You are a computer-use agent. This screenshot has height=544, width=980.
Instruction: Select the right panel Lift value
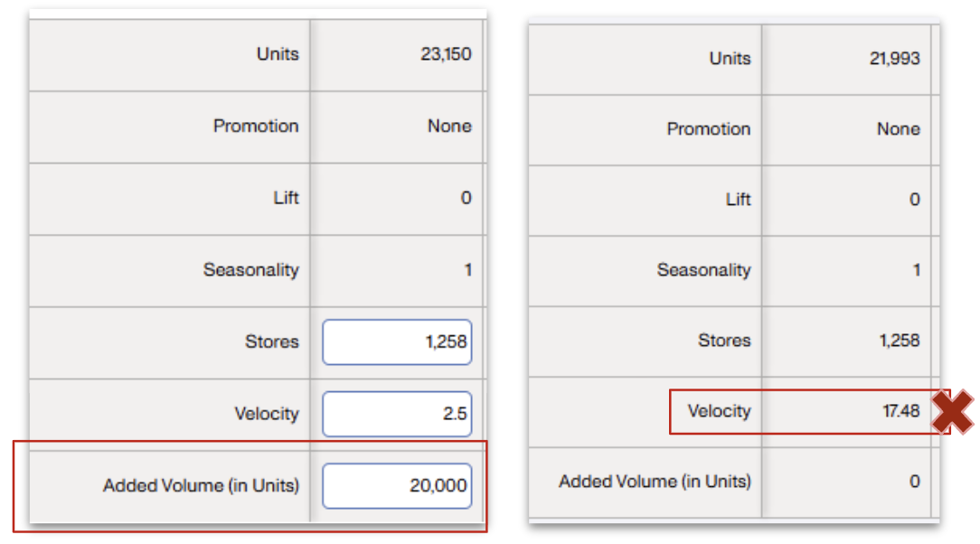(x=914, y=200)
